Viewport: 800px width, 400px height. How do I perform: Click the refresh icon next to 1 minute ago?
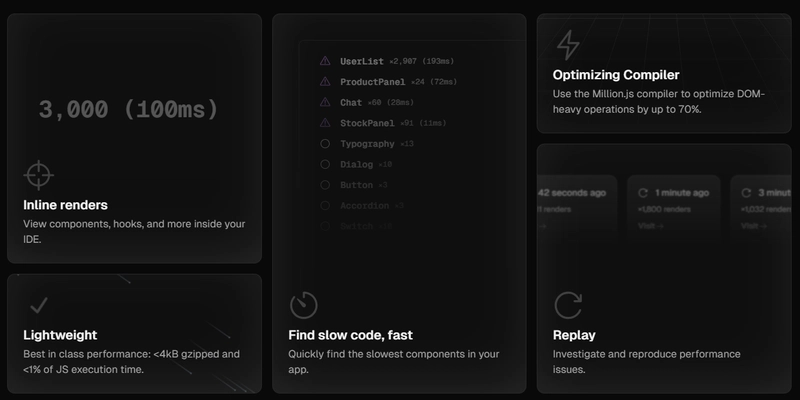click(x=643, y=193)
